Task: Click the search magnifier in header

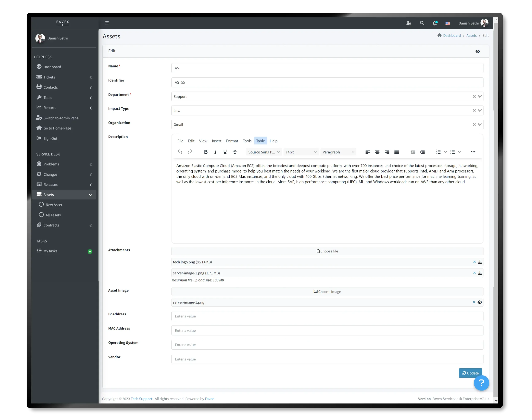Action: pyautogui.click(x=422, y=23)
